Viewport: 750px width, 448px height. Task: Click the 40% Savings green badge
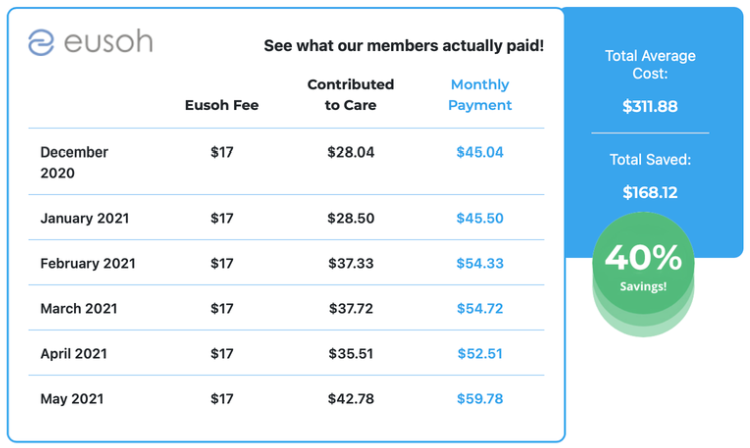coord(642,265)
